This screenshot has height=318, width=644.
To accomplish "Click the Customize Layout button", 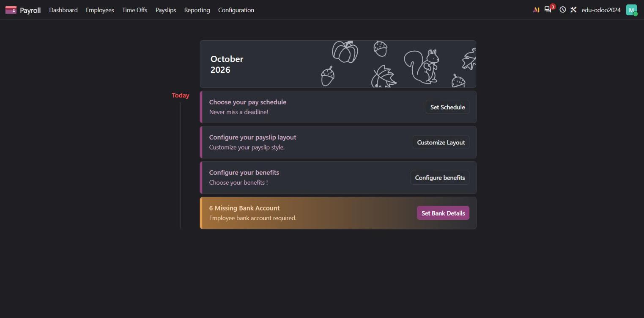I will (x=441, y=142).
